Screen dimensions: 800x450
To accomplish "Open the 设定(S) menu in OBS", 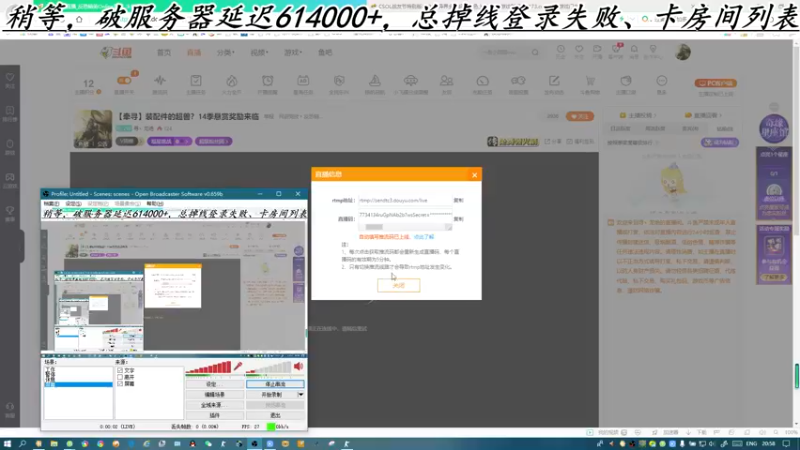I will (73, 204).
